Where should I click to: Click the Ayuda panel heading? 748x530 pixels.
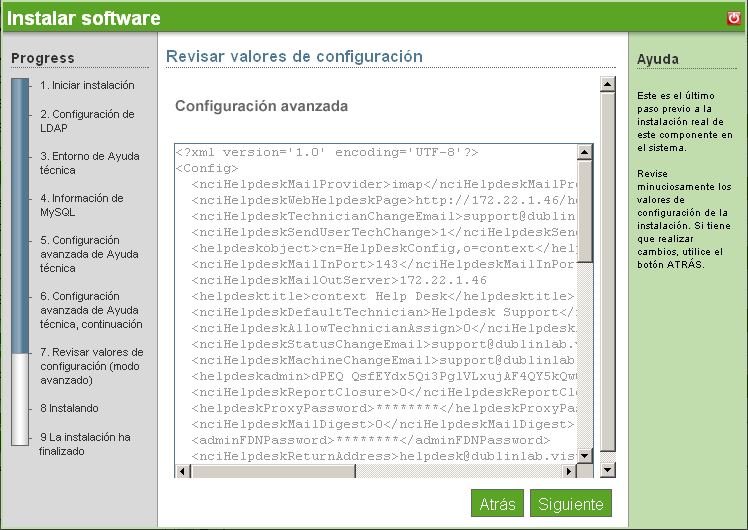658,59
